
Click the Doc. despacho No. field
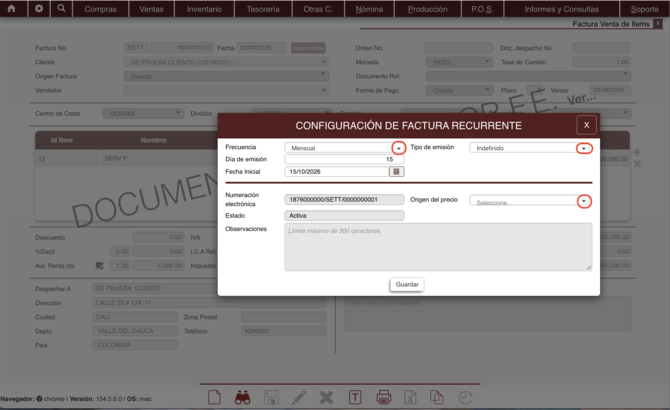601,48
